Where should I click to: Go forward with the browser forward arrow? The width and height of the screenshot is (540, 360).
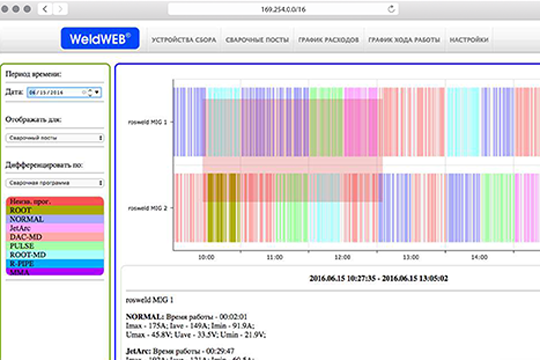point(60,9)
